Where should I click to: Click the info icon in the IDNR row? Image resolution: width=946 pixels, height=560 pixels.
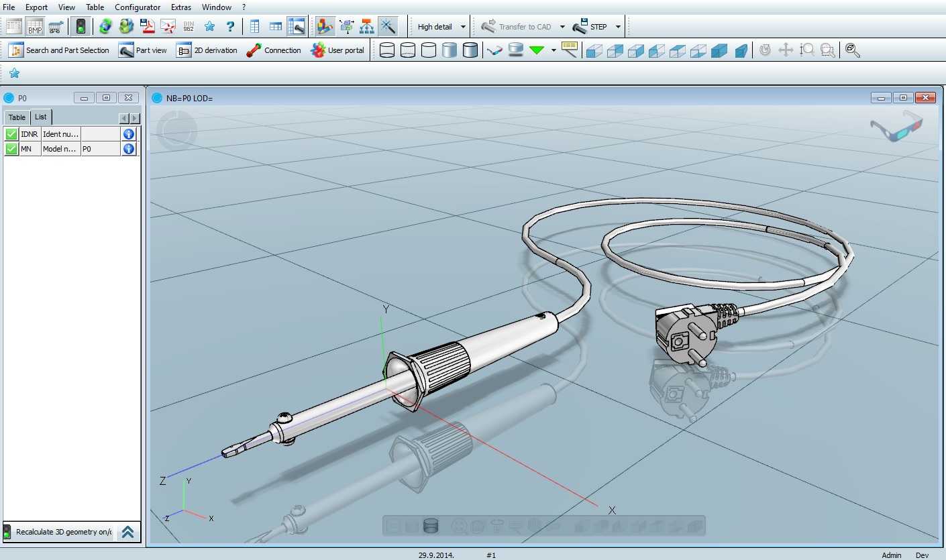129,134
